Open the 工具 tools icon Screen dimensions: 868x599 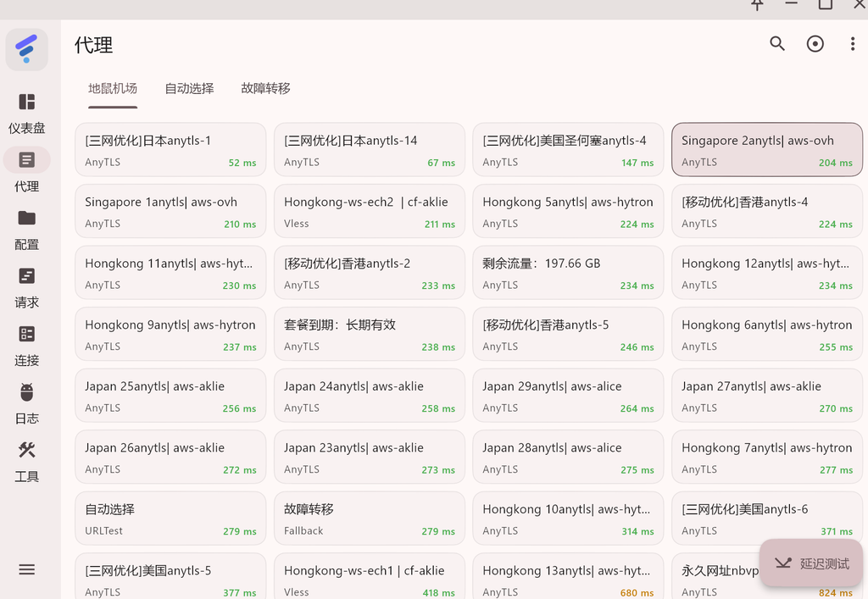click(26, 450)
